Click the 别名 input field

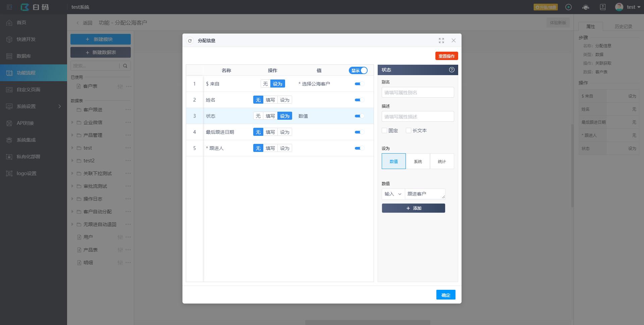tap(418, 93)
